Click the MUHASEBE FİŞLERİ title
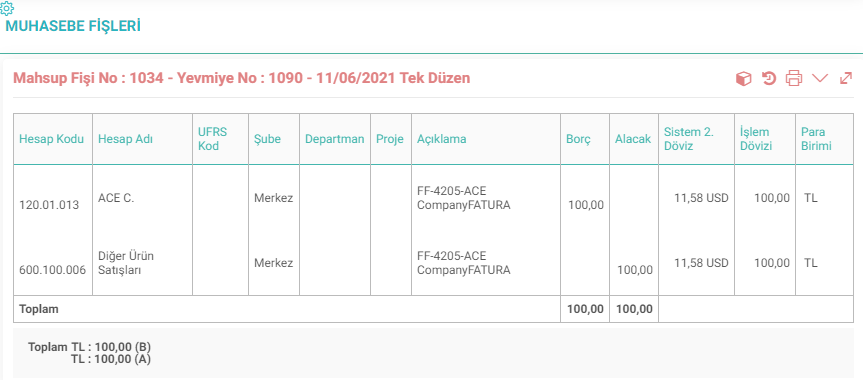This screenshot has height=380, width=863. pyautogui.click(x=73, y=26)
